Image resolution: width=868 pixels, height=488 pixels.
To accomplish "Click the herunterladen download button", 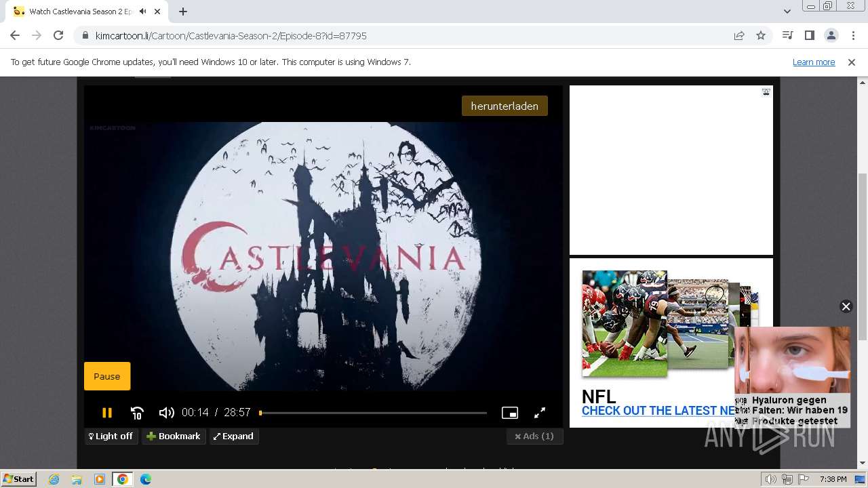I will coord(505,106).
